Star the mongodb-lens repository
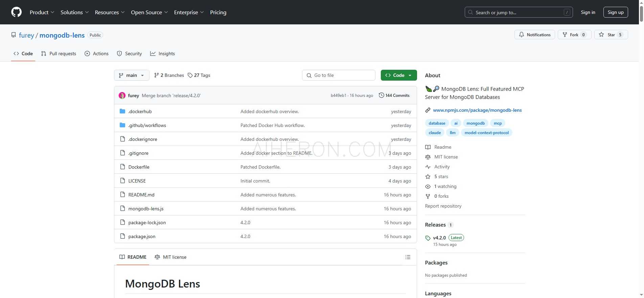This screenshot has height=298, width=644. coord(611,35)
